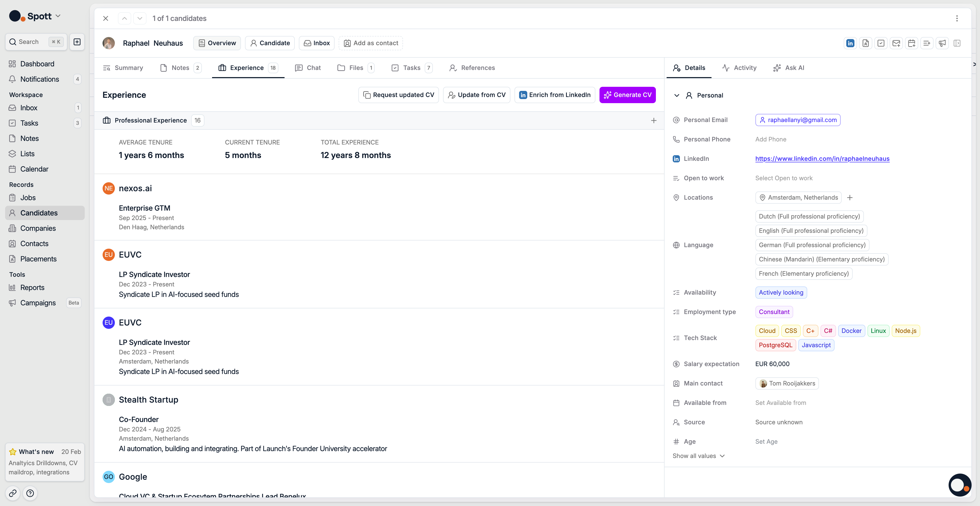Switch to the Summary tab

coord(123,68)
